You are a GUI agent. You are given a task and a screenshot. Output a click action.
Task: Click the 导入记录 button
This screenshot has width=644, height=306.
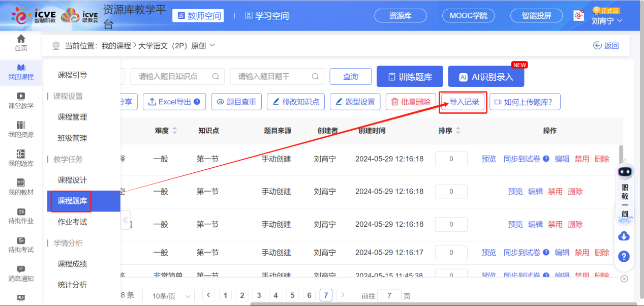coord(464,102)
